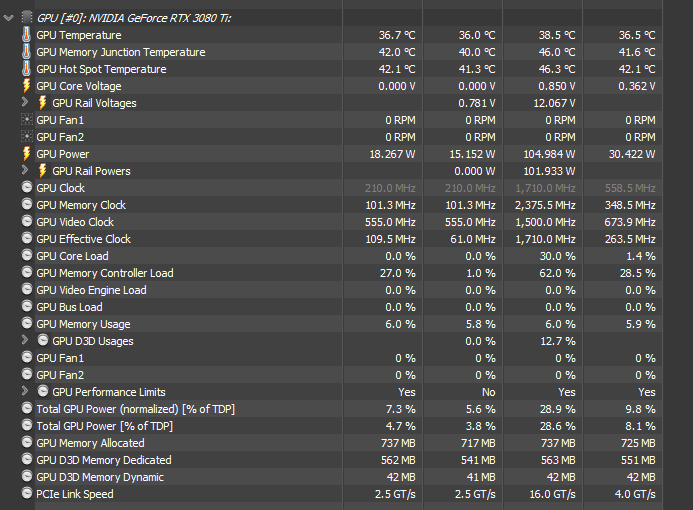The width and height of the screenshot is (693, 510).
Task: Click the 104.984 W GPU Power value
Action: (x=549, y=154)
